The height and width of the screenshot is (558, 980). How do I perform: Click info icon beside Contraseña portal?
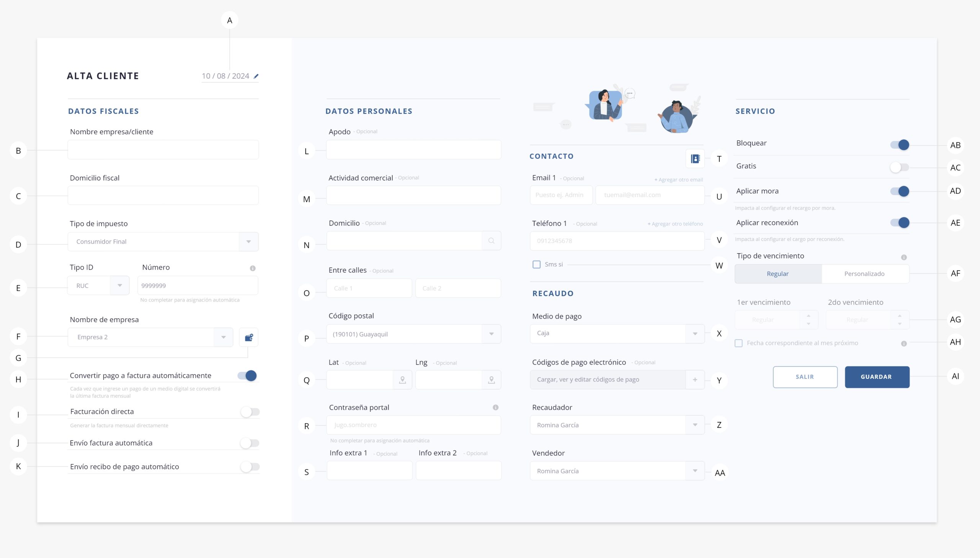pyautogui.click(x=495, y=407)
